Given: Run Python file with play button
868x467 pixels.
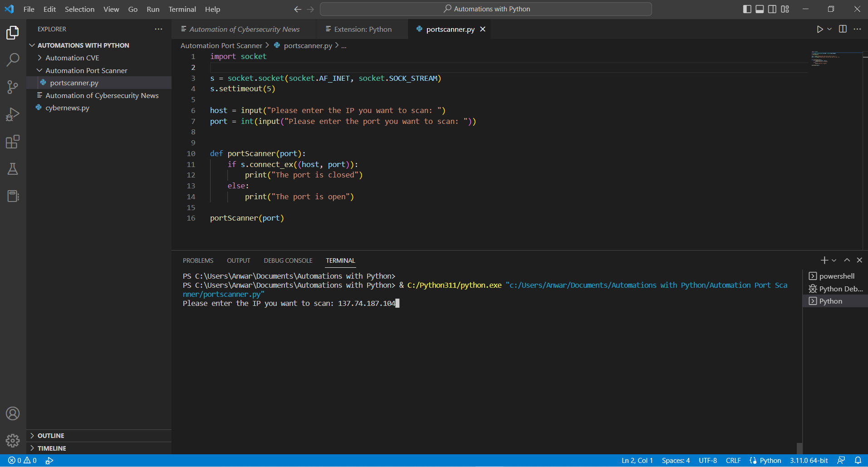Looking at the screenshot, I should (820, 29).
